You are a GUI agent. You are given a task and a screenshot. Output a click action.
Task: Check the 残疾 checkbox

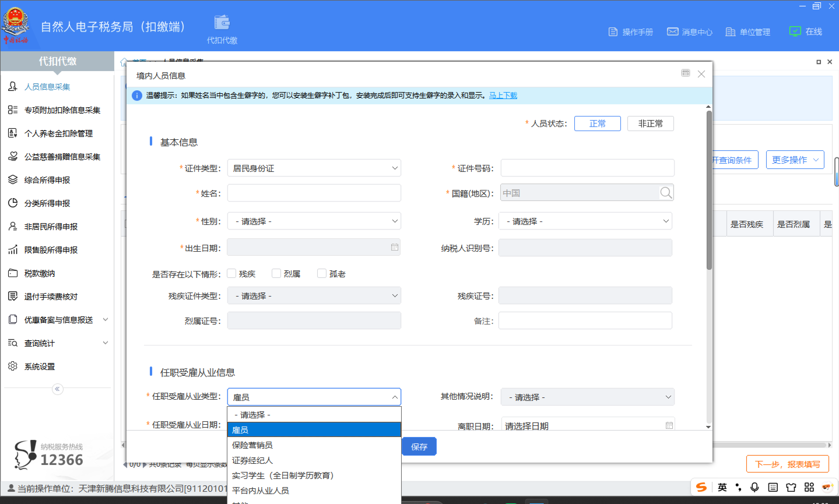[231, 273]
